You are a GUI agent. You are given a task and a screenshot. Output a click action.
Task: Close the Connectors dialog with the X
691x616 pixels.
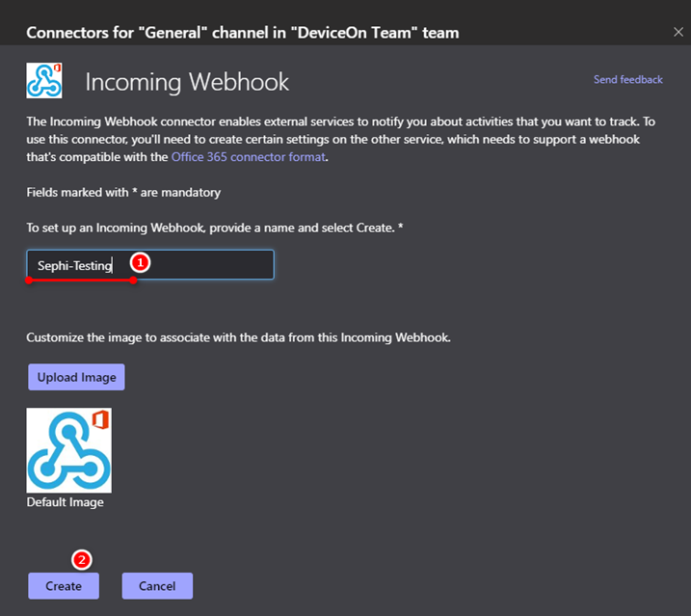pyautogui.click(x=678, y=32)
